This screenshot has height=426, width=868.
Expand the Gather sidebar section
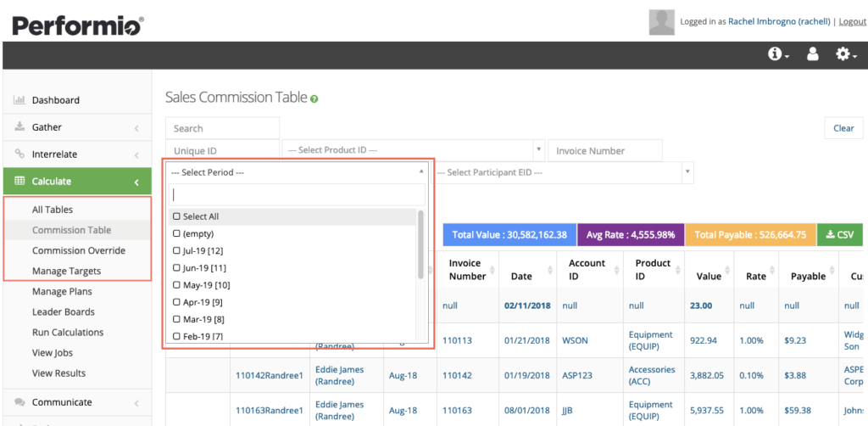pyautogui.click(x=136, y=128)
